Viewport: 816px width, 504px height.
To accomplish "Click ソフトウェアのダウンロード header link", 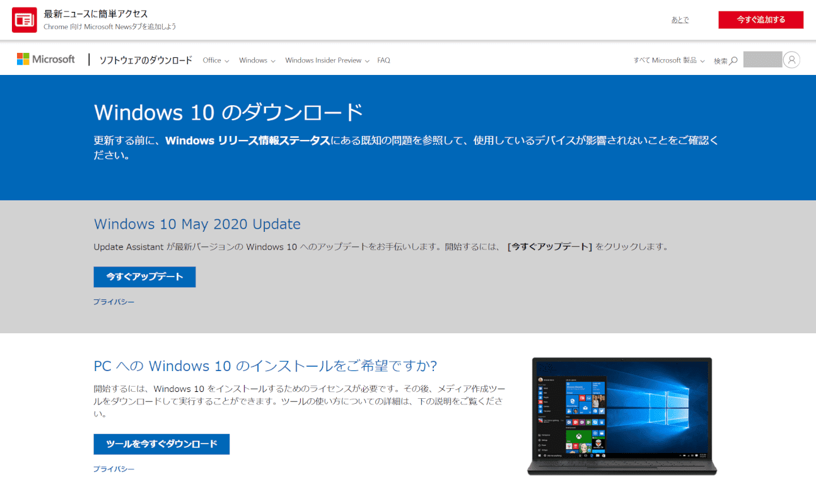I will tap(146, 60).
